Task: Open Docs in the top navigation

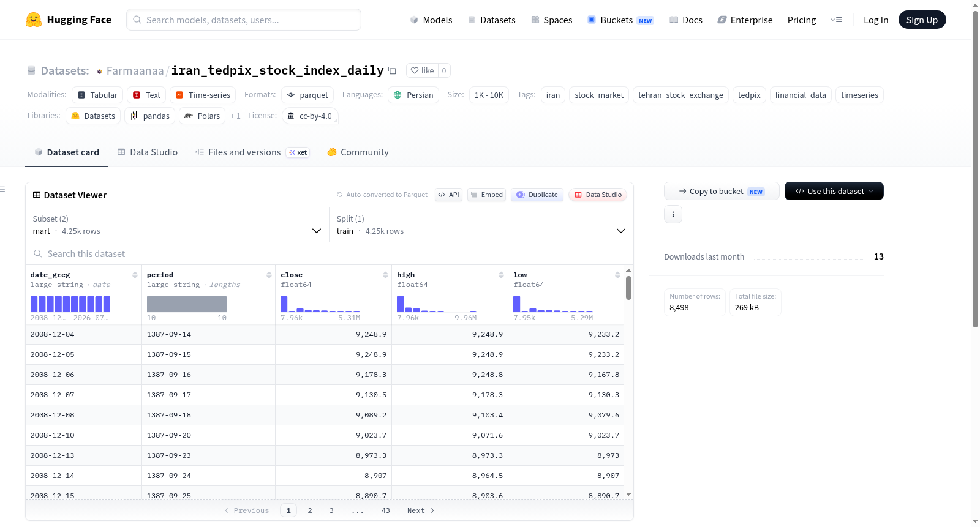Action: [x=686, y=20]
